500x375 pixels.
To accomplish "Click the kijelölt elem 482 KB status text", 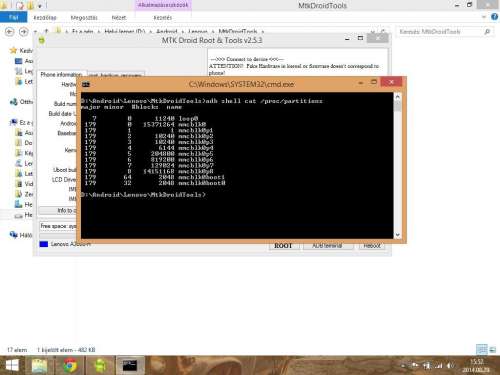I will point(66,350).
